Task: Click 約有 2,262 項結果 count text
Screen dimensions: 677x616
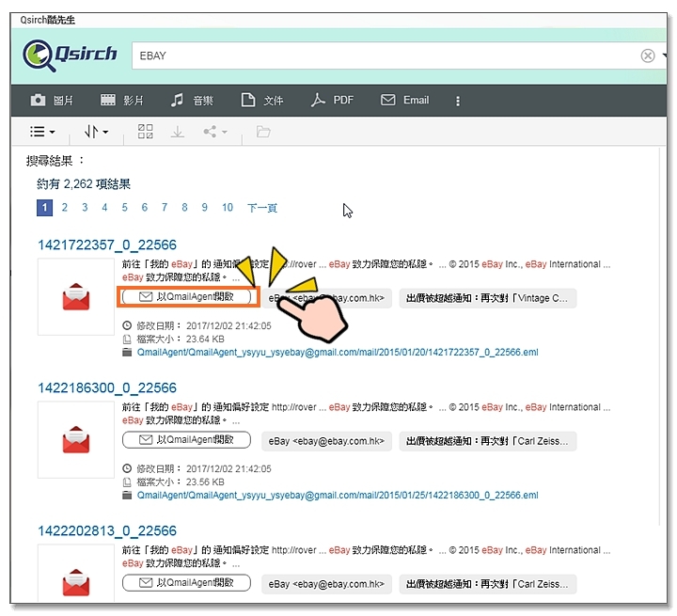Action: tap(84, 184)
